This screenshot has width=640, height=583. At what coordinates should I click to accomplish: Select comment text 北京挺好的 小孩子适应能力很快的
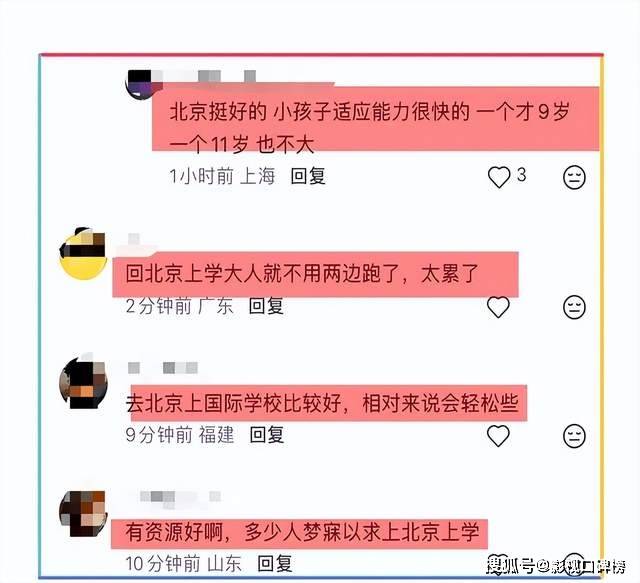tap(320, 111)
